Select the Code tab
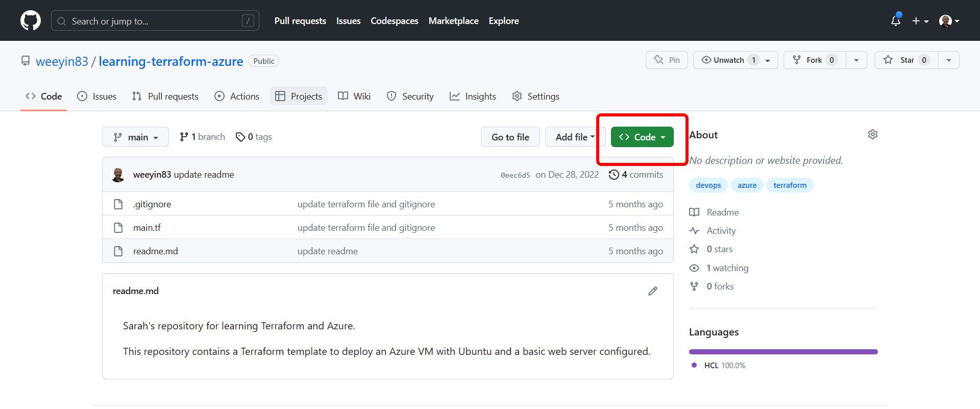The height and width of the screenshot is (409, 980). click(x=44, y=97)
